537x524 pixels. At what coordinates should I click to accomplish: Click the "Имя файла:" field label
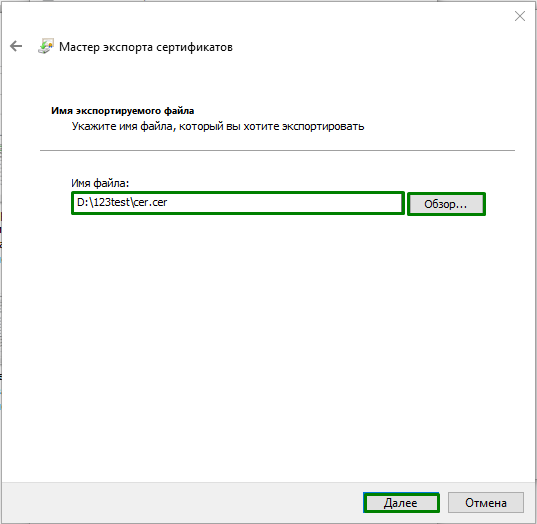pos(100,183)
